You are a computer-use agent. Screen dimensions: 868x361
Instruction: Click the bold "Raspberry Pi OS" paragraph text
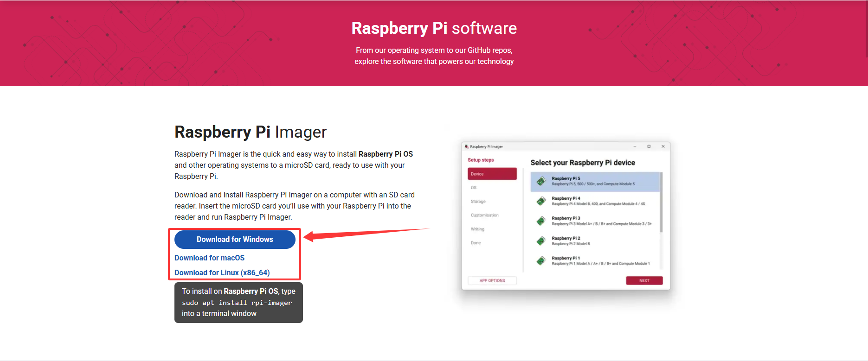point(386,154)
